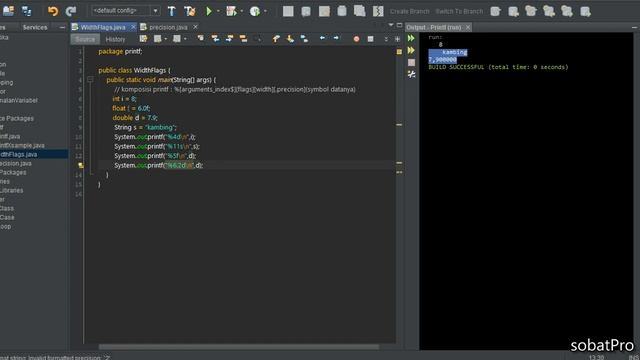Undo the last edit with the orange arrow
The width and height of the screenshot is (640, 360).
coord(53,11)
